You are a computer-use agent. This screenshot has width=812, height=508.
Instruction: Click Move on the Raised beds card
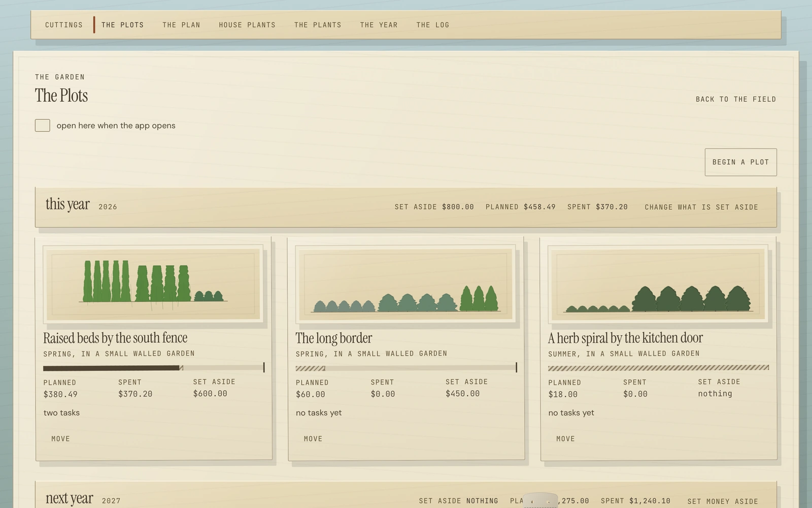pyautogui.click(x=60, y=439)
